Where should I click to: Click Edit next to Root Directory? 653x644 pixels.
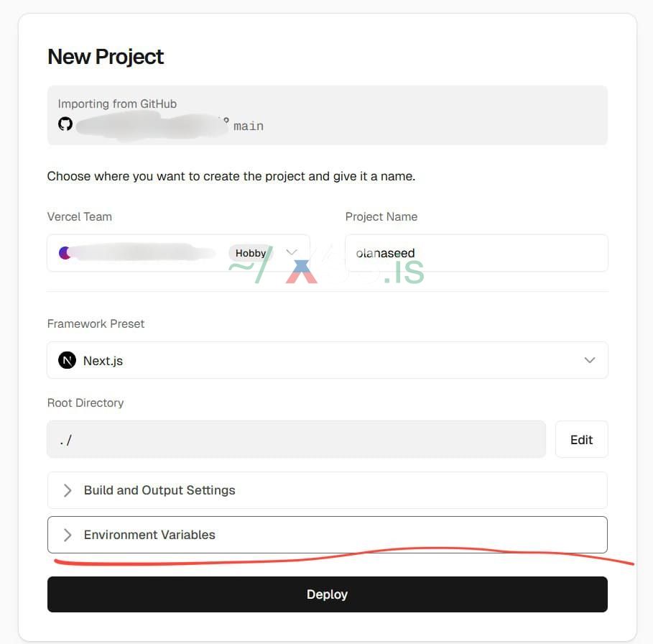click(x=581, y=439)
